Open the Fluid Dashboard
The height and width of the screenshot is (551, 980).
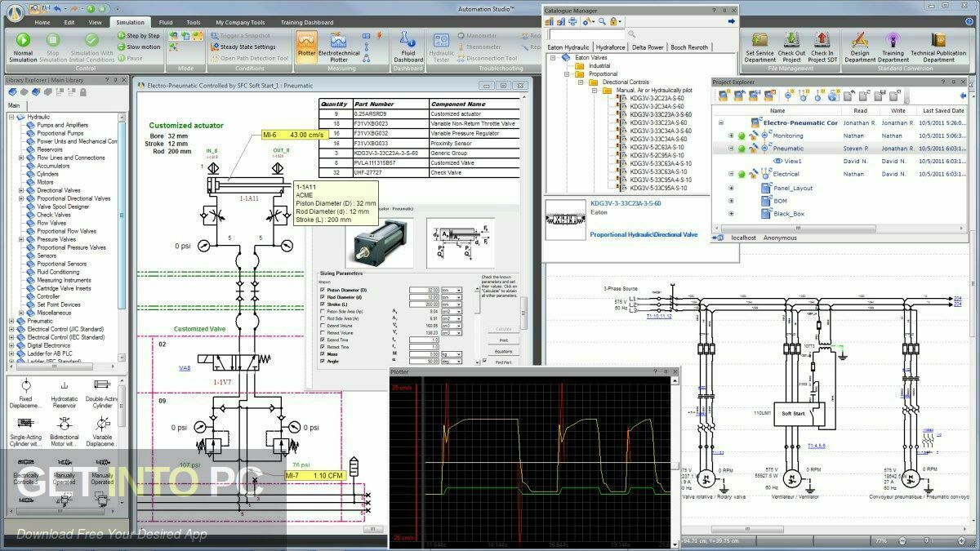point(408,47)
